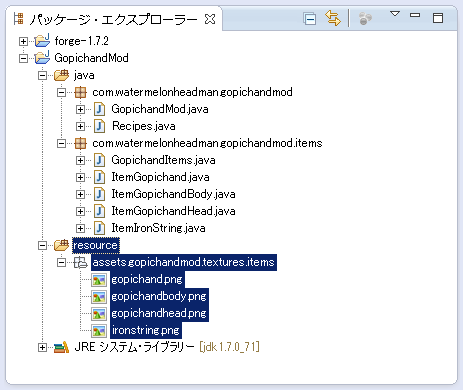Viewport: 463px width, 390px height.
Task: Click the ironstring.png image icon
Action: click(99, 331)
